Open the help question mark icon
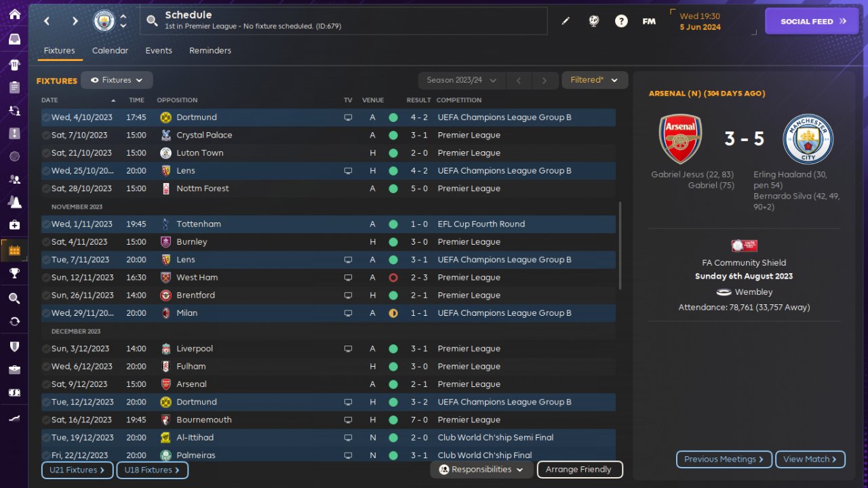Screen dimensions: 868x488 tap(621, 21)
